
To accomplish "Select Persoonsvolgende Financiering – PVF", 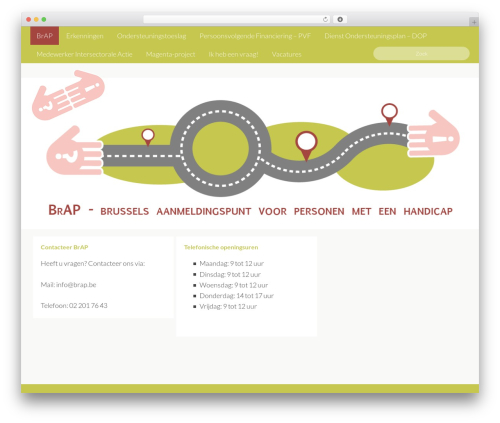I will pyautogui.click(x=255, y=36).
